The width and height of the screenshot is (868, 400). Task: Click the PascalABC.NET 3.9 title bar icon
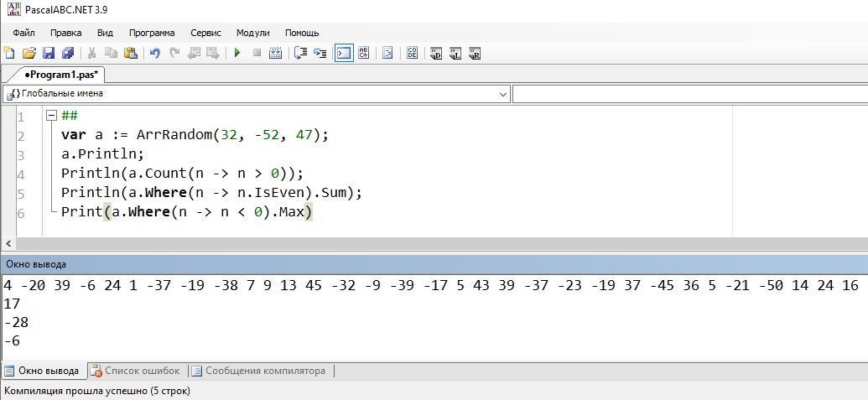pos(14,9)
